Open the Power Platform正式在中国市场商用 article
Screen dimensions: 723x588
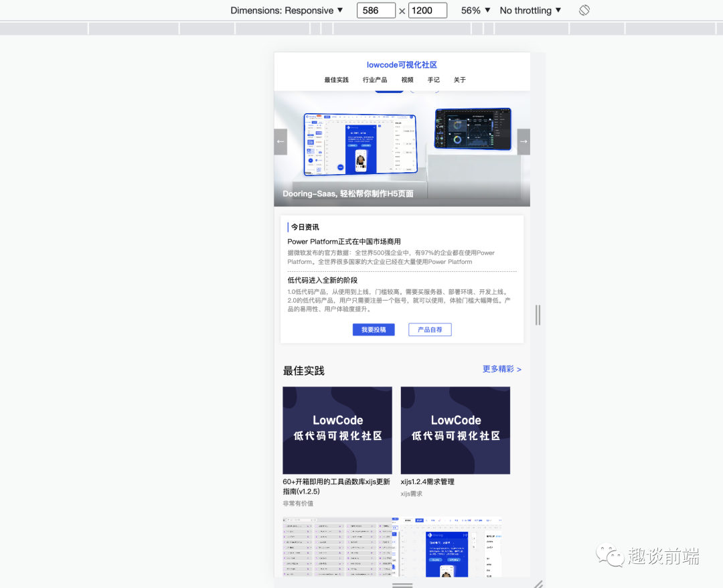point(344,242)
